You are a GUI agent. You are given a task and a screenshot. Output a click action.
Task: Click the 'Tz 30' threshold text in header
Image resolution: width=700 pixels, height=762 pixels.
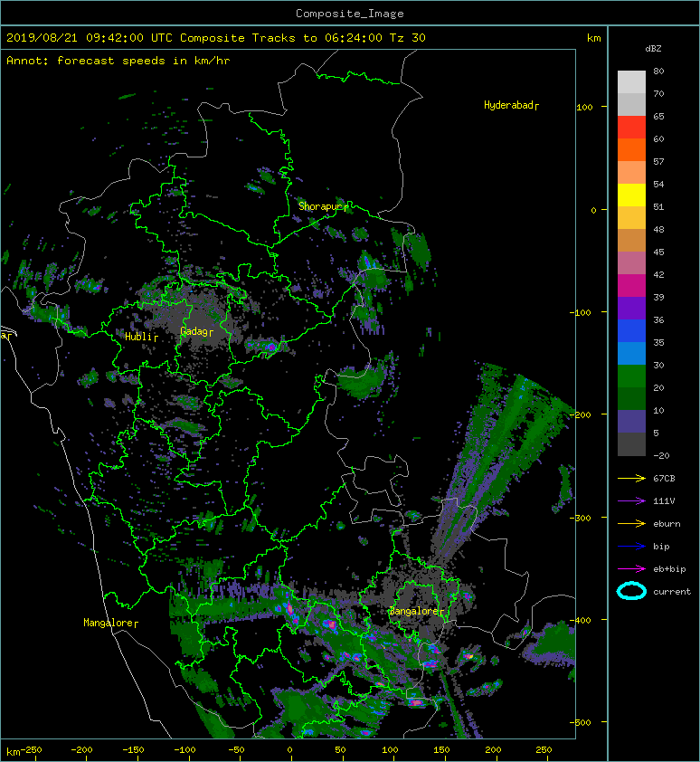tap(408, 38)
